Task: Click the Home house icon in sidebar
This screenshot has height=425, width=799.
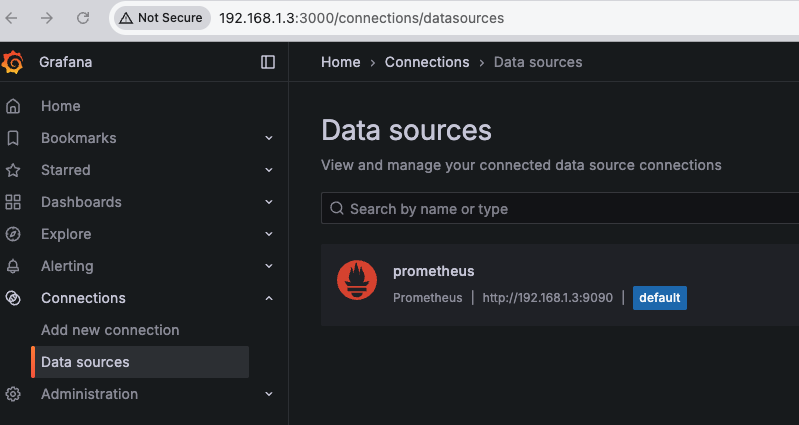Action: 13,106
